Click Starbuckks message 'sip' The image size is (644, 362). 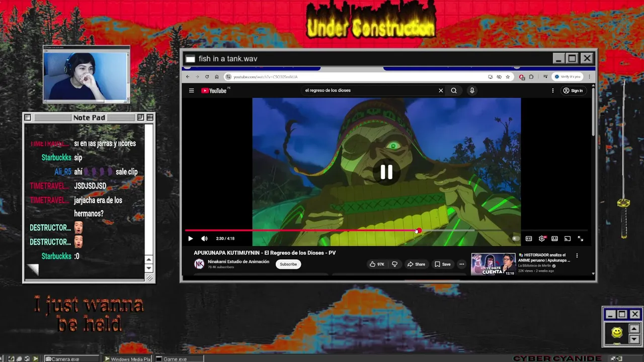78,157
